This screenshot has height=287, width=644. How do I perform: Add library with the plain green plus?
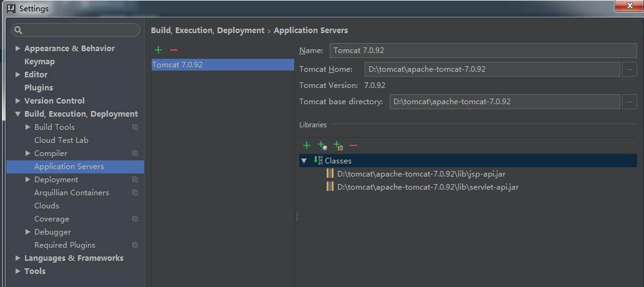point(306,145)
